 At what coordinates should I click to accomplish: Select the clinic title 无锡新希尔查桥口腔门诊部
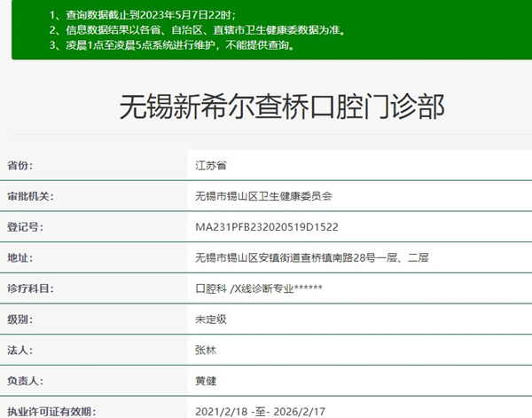pos(282,106)
